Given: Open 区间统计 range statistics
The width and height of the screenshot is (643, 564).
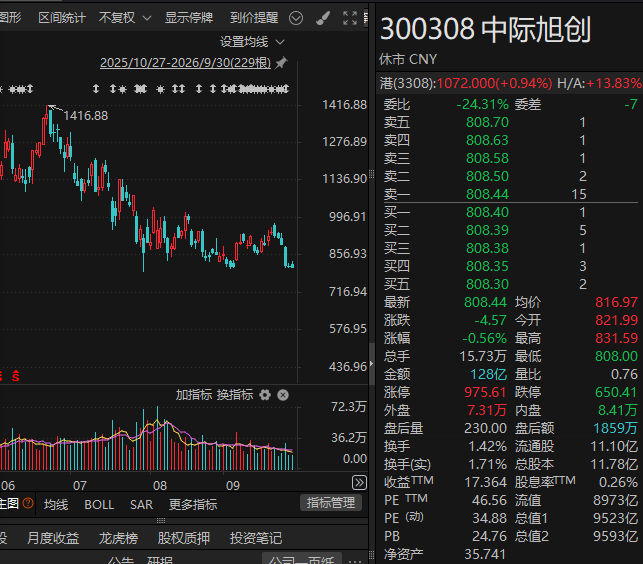Looking at the screenshot, I should click(62, 18).
